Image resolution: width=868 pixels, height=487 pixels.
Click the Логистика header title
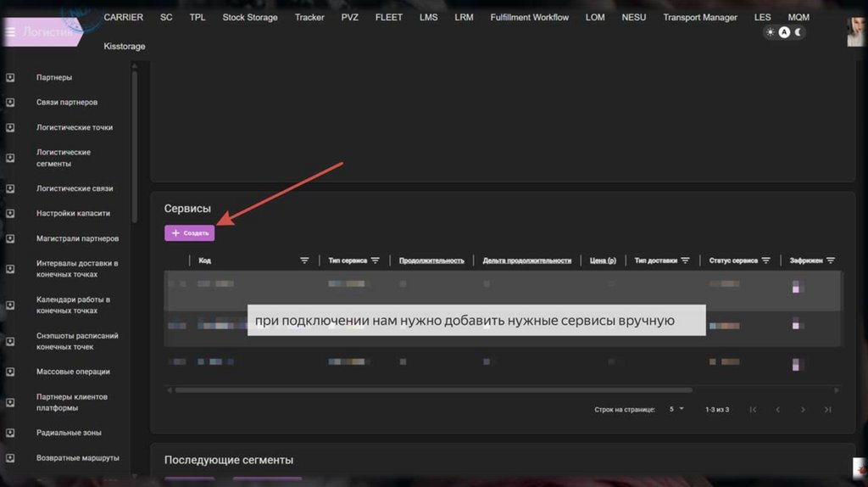click(48, 32)
